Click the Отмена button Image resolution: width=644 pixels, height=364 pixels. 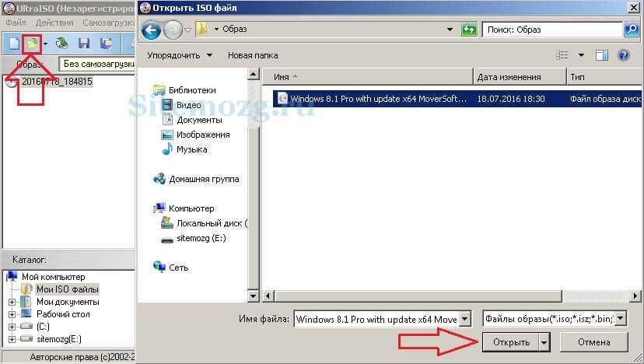[x=594, y=342]
